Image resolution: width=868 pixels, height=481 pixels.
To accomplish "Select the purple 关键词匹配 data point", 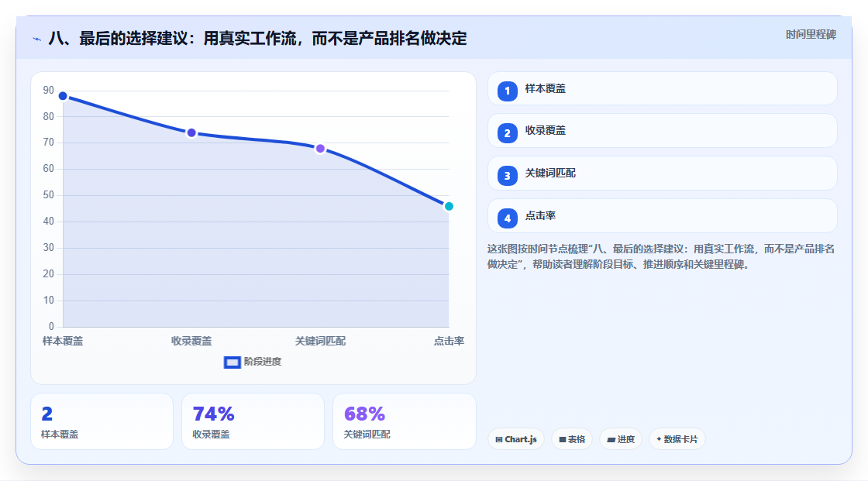I will coord(320,149).
